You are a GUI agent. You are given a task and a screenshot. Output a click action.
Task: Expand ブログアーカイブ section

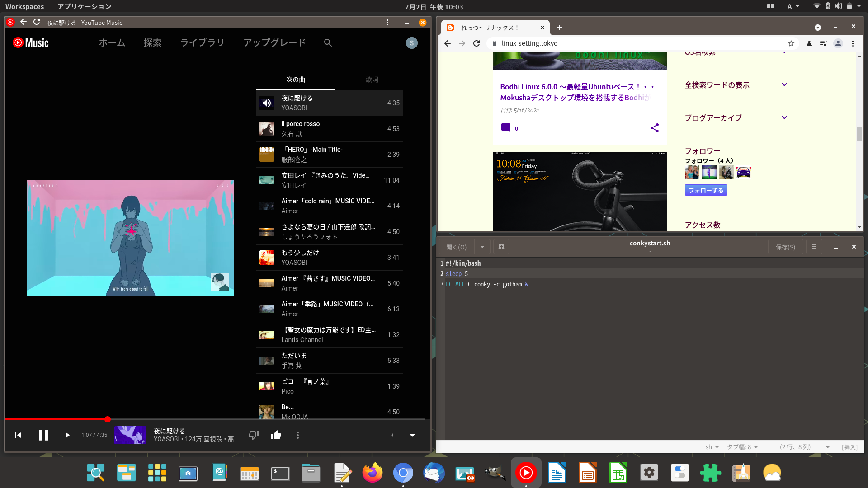[x=784, y=117]
